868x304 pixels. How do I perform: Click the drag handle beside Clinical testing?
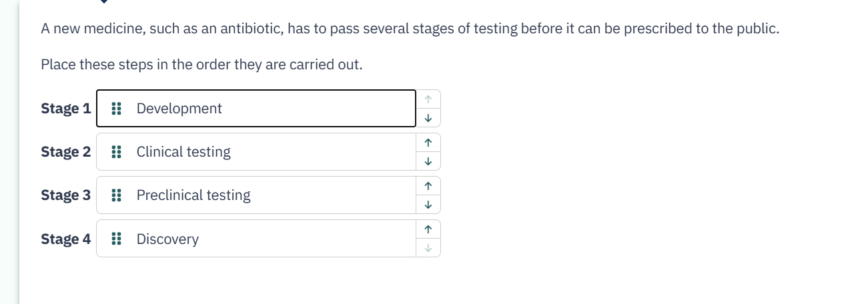click(x=116, y=152)
